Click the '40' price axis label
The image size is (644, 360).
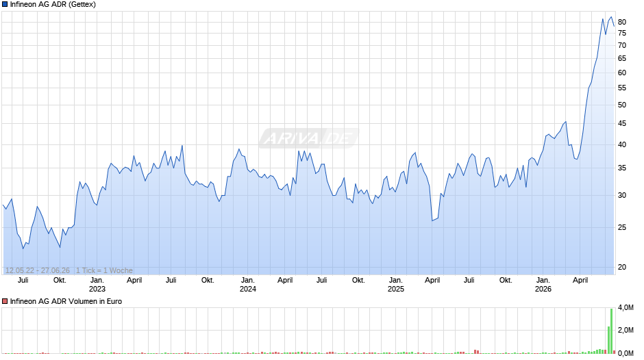click(x=622, y=144)
